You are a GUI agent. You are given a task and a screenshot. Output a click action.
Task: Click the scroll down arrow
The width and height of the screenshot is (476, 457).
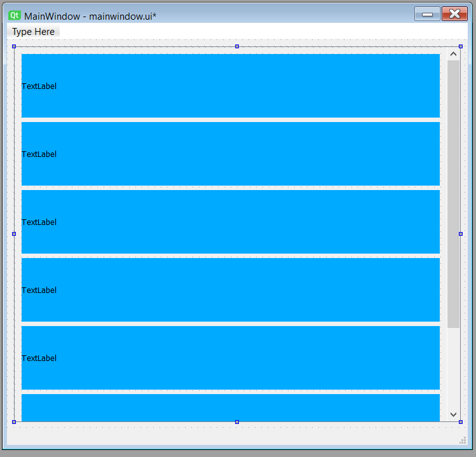tap(453, 414)
